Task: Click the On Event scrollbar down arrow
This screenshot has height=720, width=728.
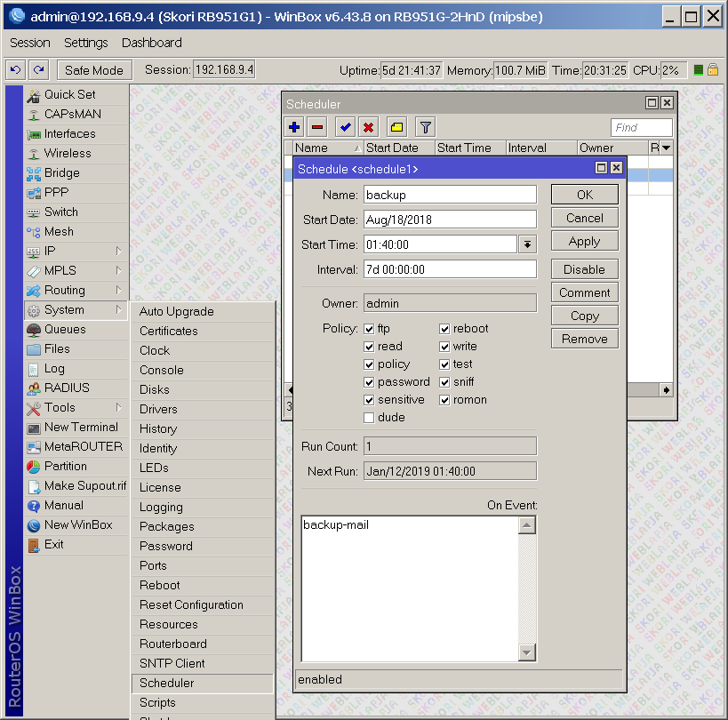Action: [x=527, y=653]
